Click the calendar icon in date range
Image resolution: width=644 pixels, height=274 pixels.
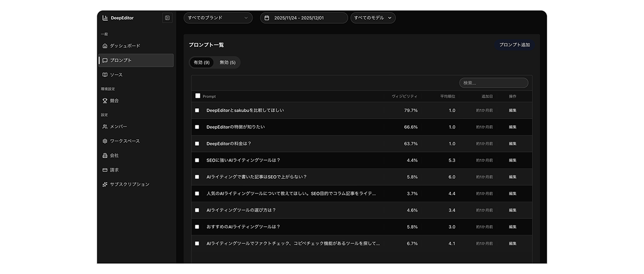tap(267, 18)
